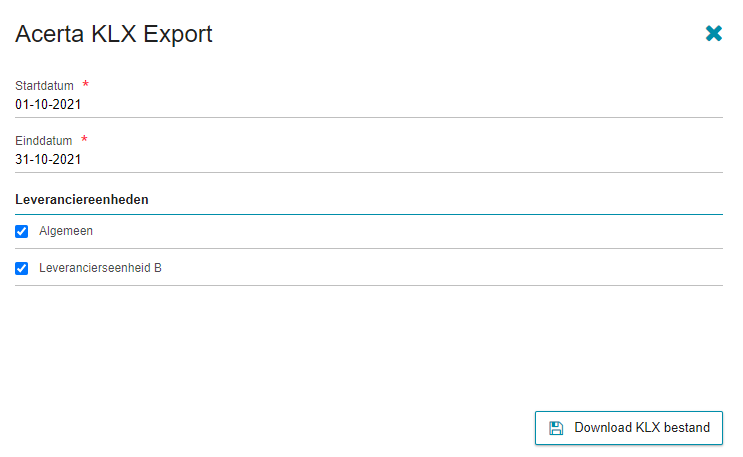Click the Algemeen label text
This screenshot has width=743, height=457.
[66, 231]
